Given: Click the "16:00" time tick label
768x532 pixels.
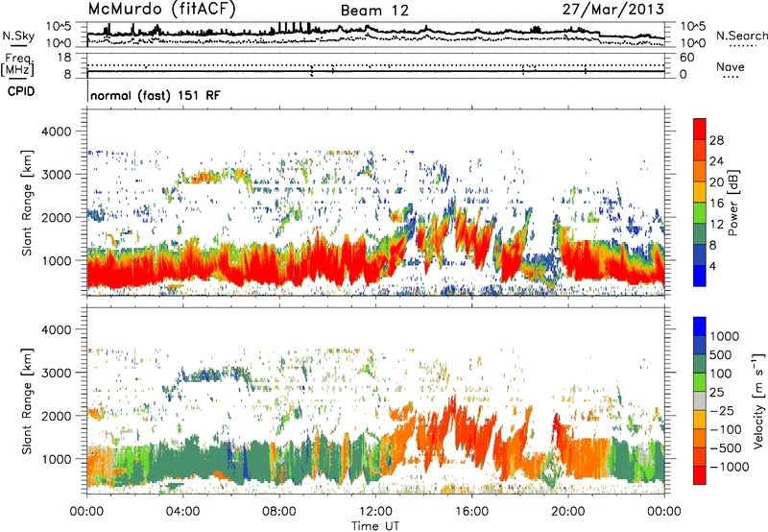Looking at the screenshot, I should [x=471, y=512].
